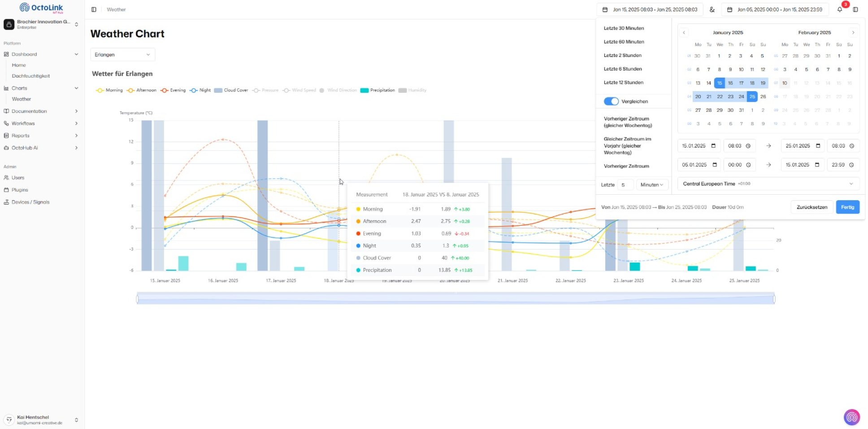Select Letzte 12 Stunden preset
The height and width of the screenshot is (429, 868).
tap(623, 83)
